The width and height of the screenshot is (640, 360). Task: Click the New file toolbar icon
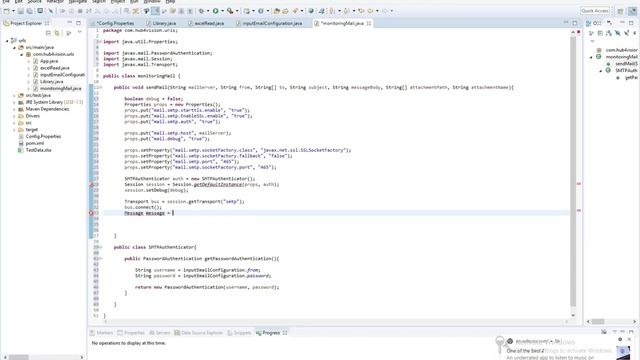6,11
